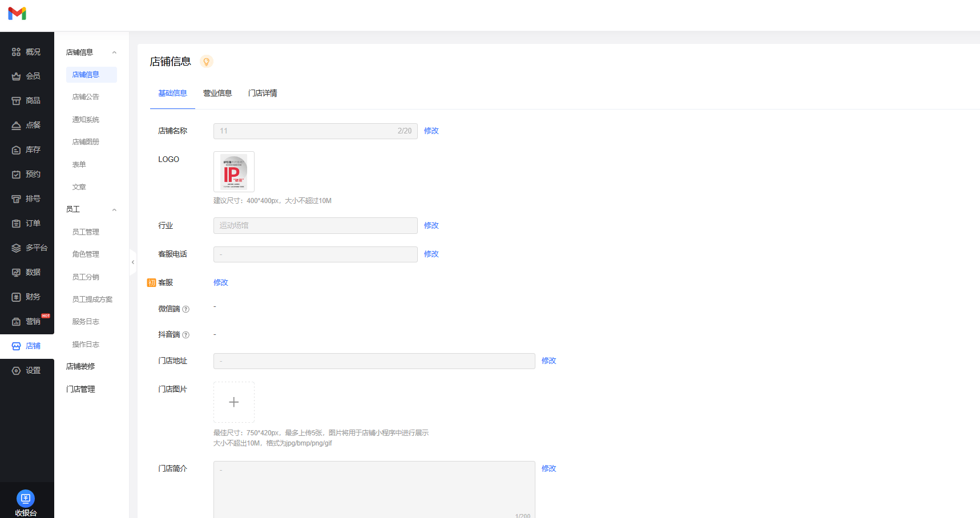Select the 点餐 ordering icon
This screenshot has width=980, height=518.
tap(16, 126)
